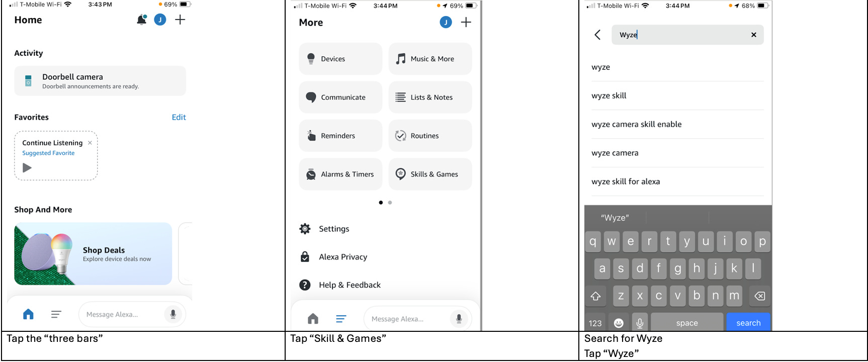This screenshot has width=868, height=362.
Task: Open the Communicate tile
Action: (340, 97)
